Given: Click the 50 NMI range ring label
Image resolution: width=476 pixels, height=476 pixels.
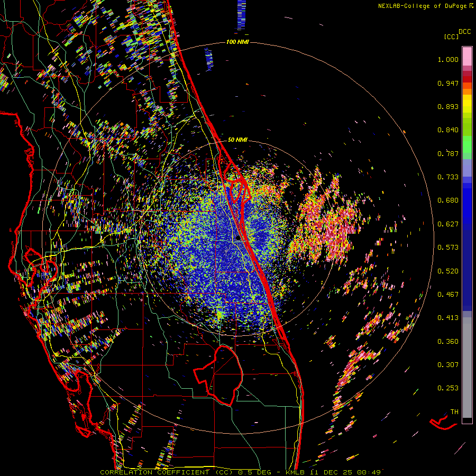Looking at the screenshot, I should [237, 140].
